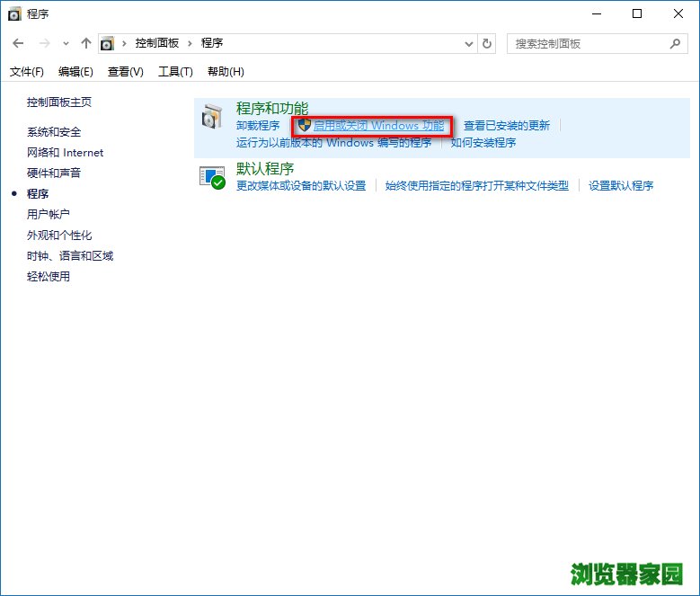Click 控制面板 in the breadcrumb path
Viewport: 700px width, 596px height.
[157, 43]
